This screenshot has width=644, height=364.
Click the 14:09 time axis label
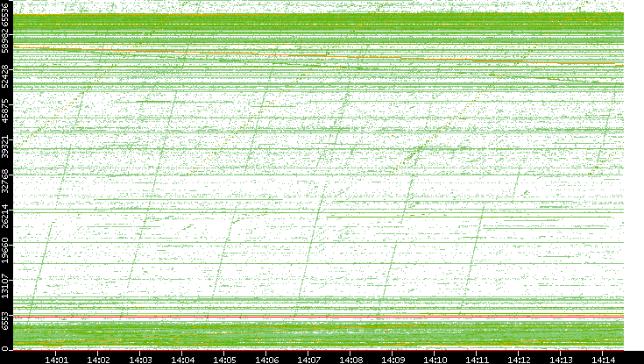point(393,360)
